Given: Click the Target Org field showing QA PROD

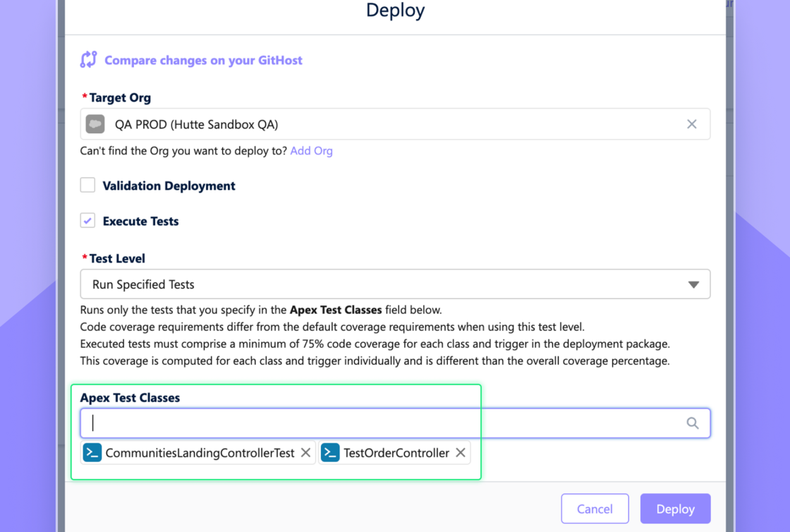Looking at the screenshot, I should (x=395, y=124).
